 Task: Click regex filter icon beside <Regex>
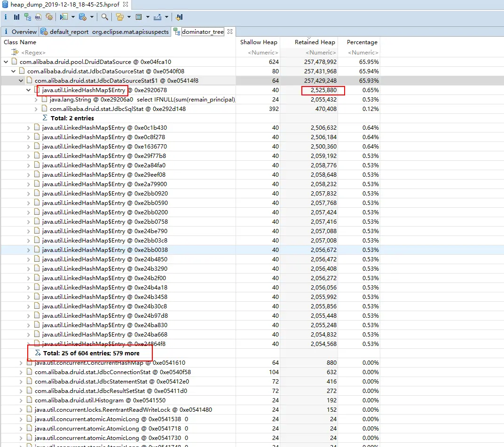(x=15, y=52)
